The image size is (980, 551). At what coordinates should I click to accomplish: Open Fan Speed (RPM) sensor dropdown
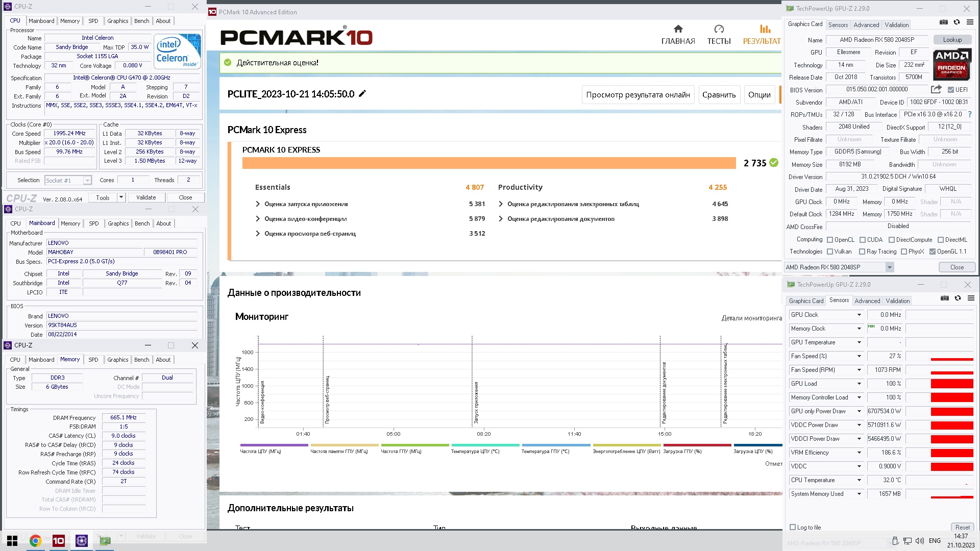tap(859, 370)
